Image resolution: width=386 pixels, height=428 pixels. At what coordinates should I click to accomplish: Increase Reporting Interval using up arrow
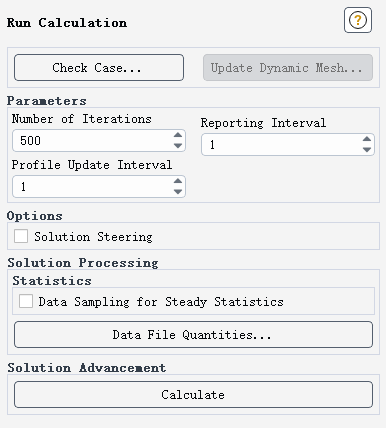click(367, 139)
